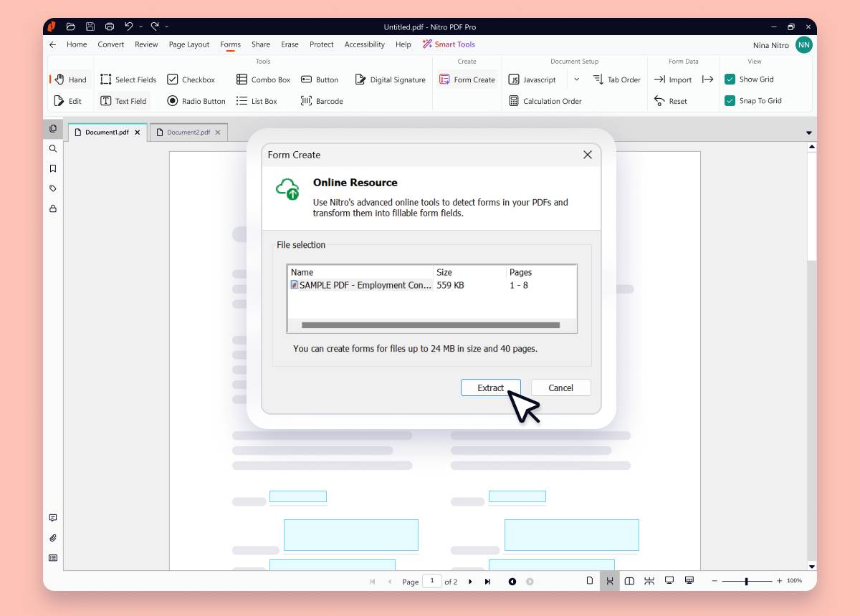860x616 pixels.
Task: Expand the document tabs list arrow
Action: [809, 133]
